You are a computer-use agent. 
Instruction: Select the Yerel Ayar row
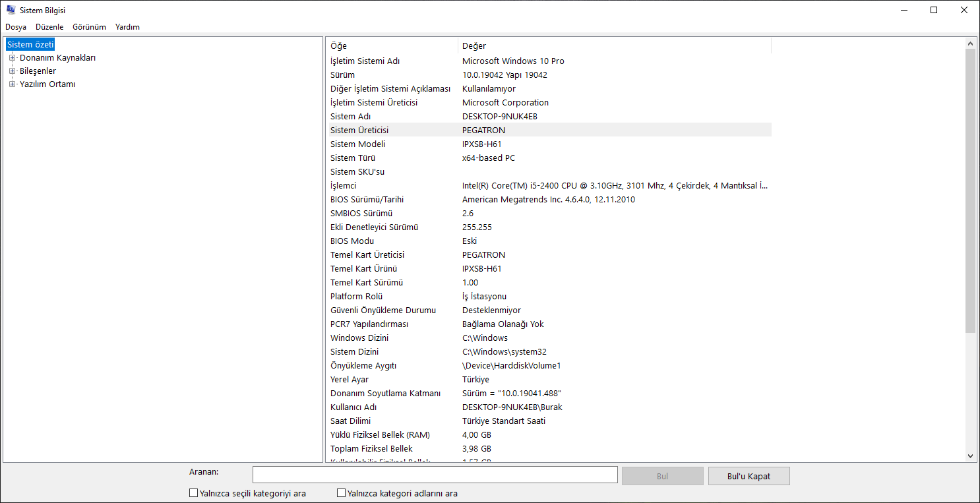550,379
